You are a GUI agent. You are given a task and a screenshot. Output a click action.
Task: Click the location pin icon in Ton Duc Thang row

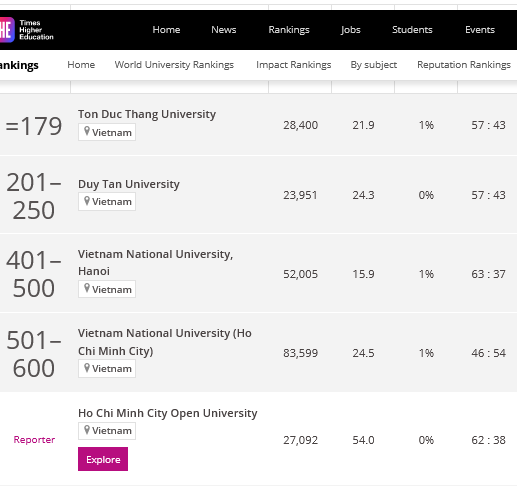87,131
